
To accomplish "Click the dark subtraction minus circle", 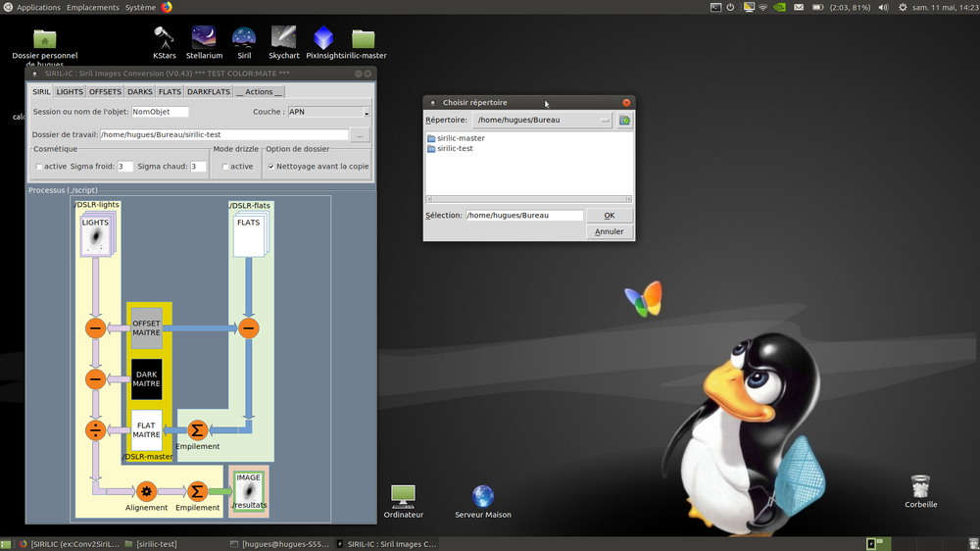I will 95,379.
